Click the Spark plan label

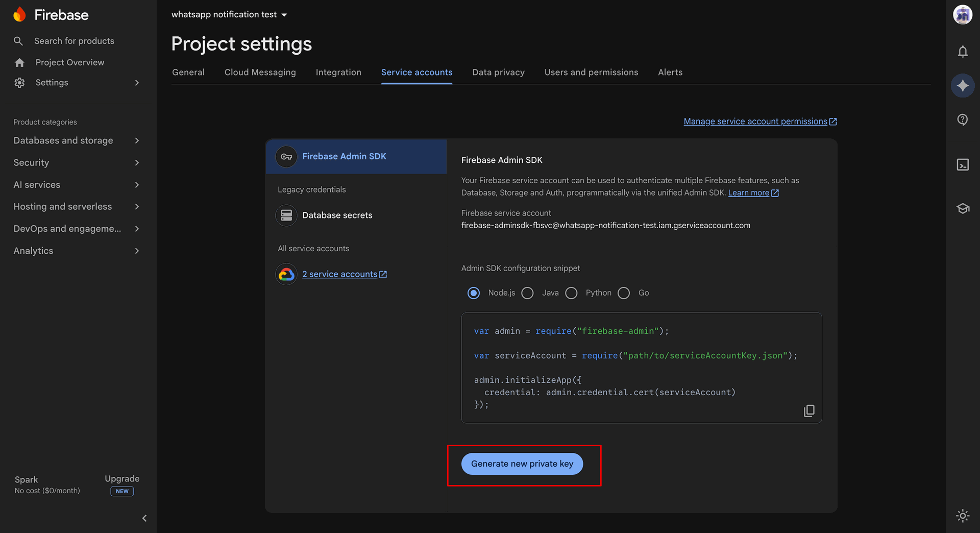tap(26, 480)
